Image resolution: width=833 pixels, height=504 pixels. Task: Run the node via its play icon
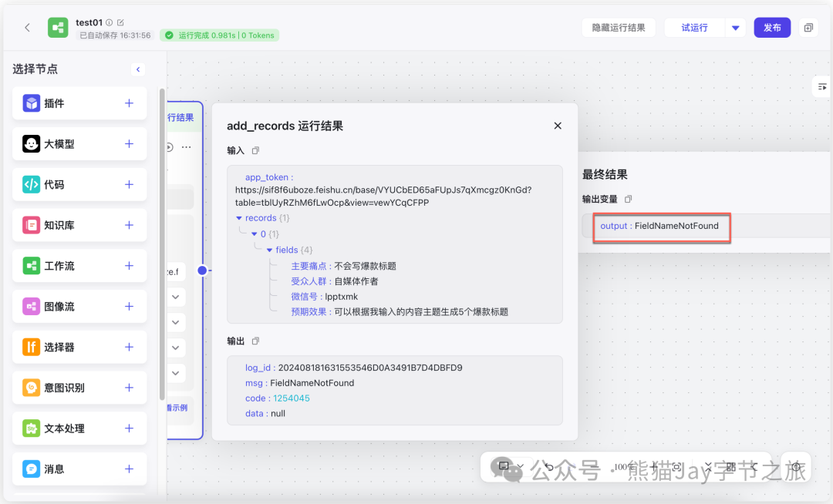coord(170,147)
